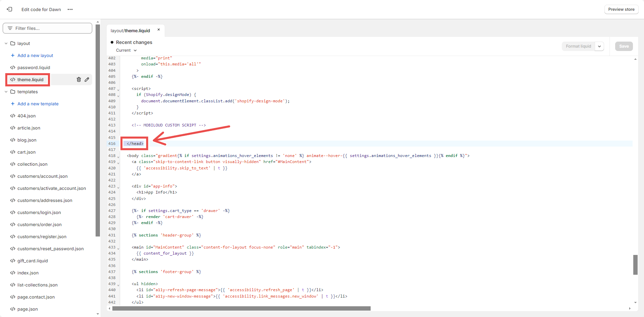Open customers/order.json file
Image resolution: width=644 pixels, height=317 pixels.
tap(40, 224)
